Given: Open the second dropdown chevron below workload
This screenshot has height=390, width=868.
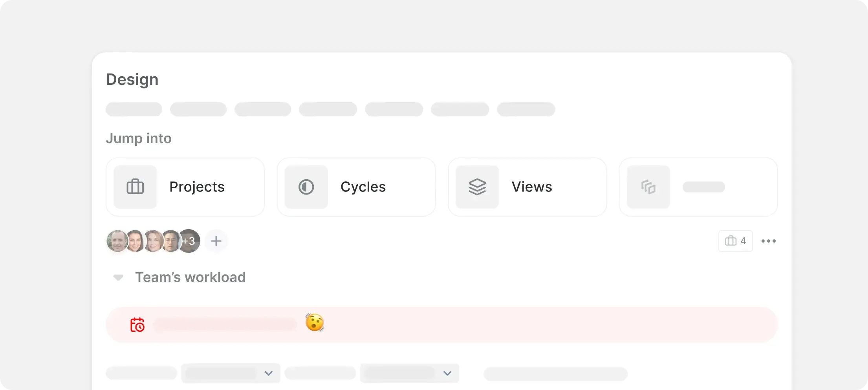Looking at the screenshot, I should pyautogui.click(x=447, y=373).
